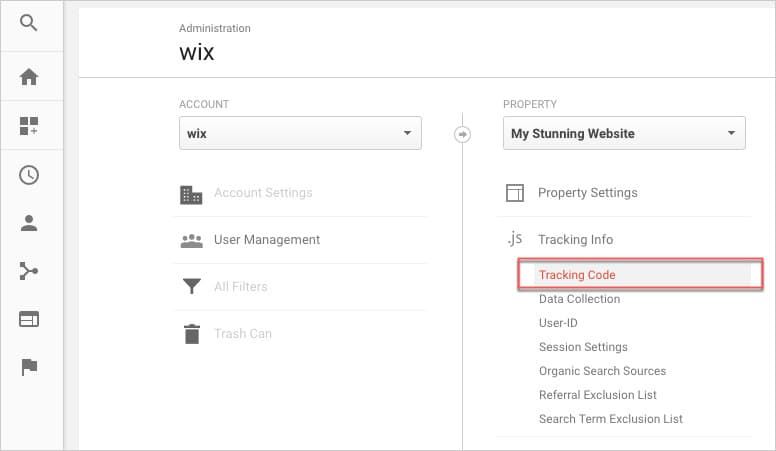
Task: Open the Behavior window icon in sidebar
Action: click(x=29, y=319)
